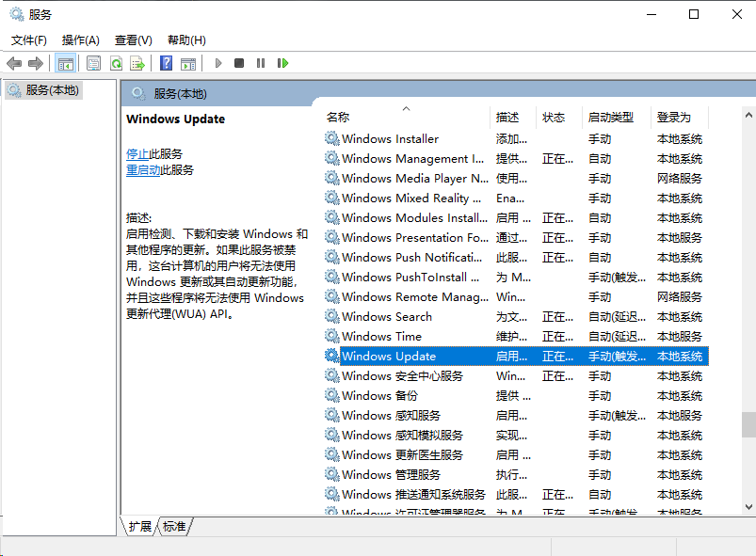Click the gear icon of Windows Update
This screenshot has width=756, height=556.
[331, 356]
